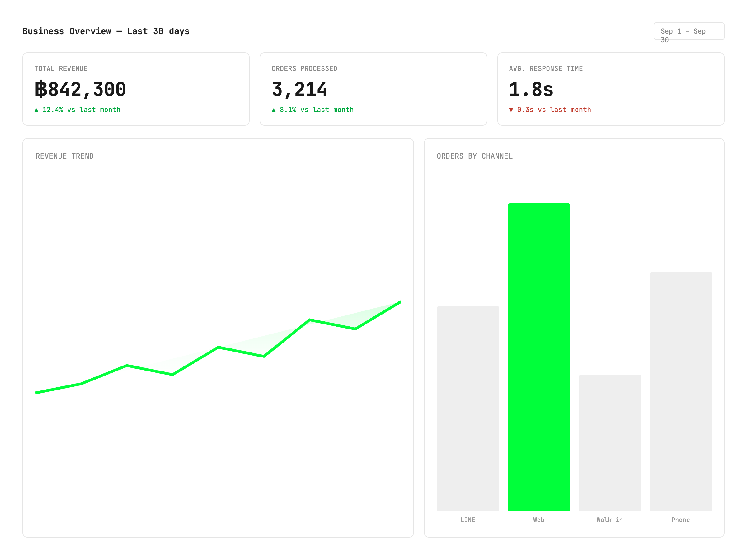Select the green Web bar in the chart

(539, 357)
